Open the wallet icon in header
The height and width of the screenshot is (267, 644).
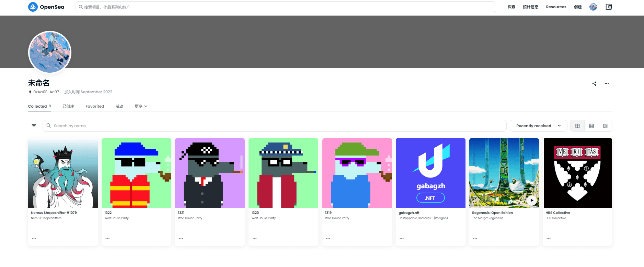tap(609, 7)
